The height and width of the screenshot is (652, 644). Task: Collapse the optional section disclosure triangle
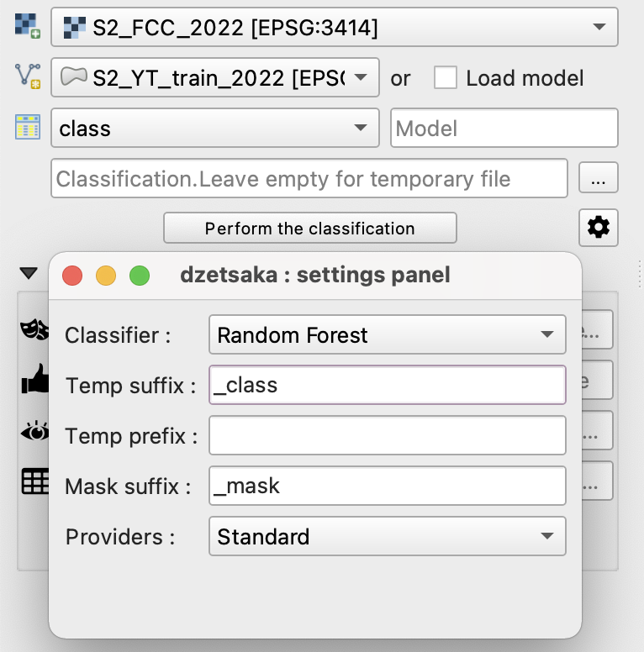[x=29, y=273]
